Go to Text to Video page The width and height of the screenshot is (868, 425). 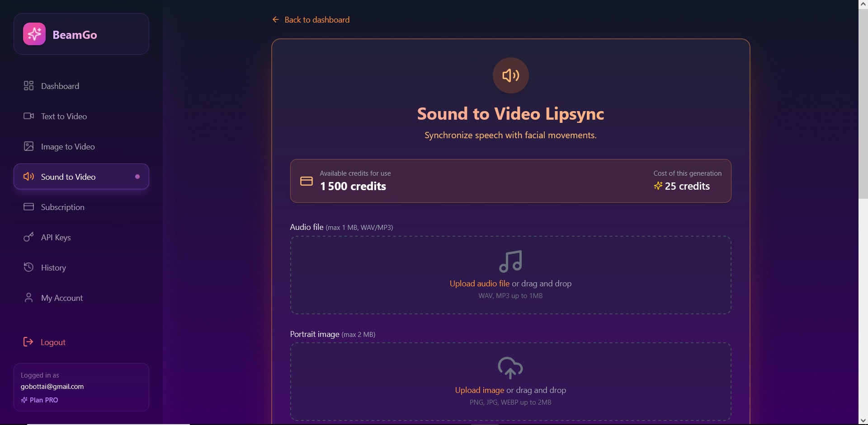coord(81,116)
